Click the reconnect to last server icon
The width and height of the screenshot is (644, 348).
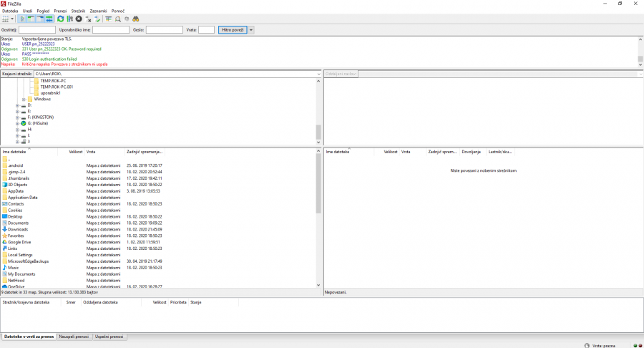[97, 19]
